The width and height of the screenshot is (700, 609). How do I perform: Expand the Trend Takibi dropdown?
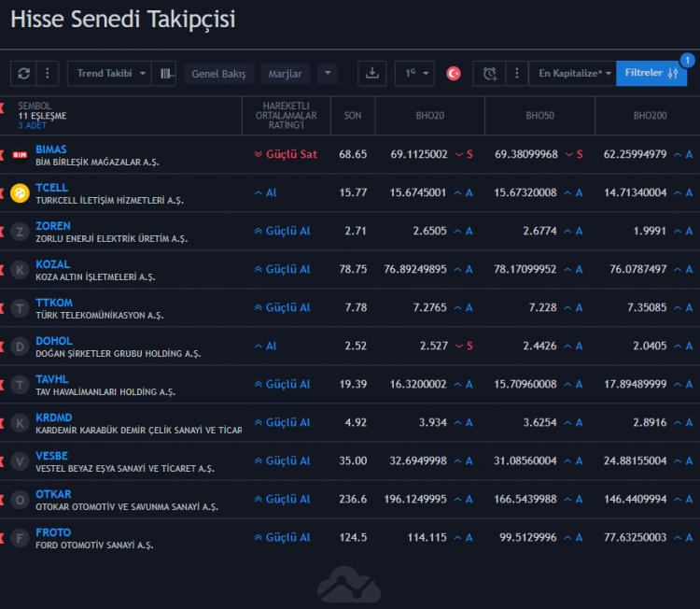111,73
